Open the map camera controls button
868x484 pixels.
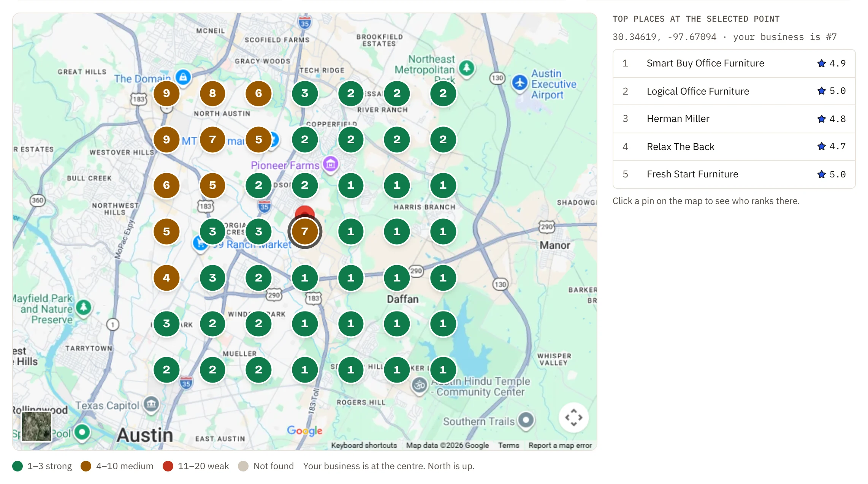(573, 418)
